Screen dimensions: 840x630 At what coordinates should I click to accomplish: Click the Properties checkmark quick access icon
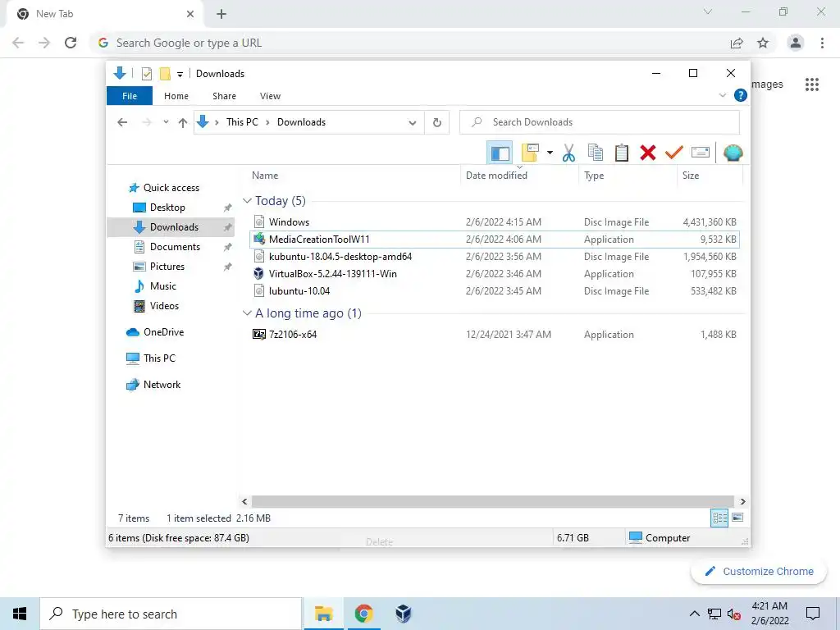click(146, 74)
